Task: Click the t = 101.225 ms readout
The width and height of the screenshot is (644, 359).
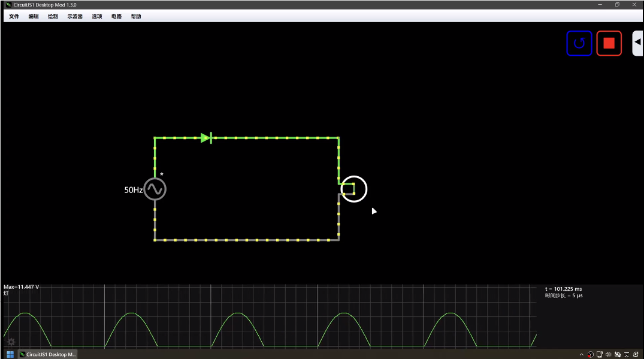Action: [564, 289]
